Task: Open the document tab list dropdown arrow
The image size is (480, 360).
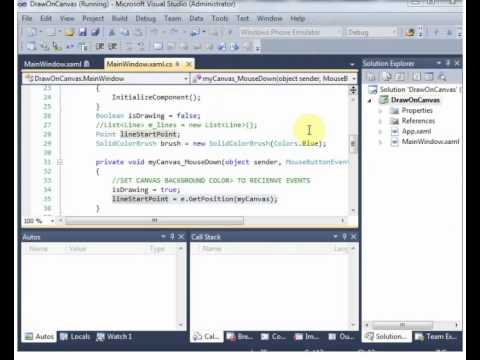Action: point(352,64)
